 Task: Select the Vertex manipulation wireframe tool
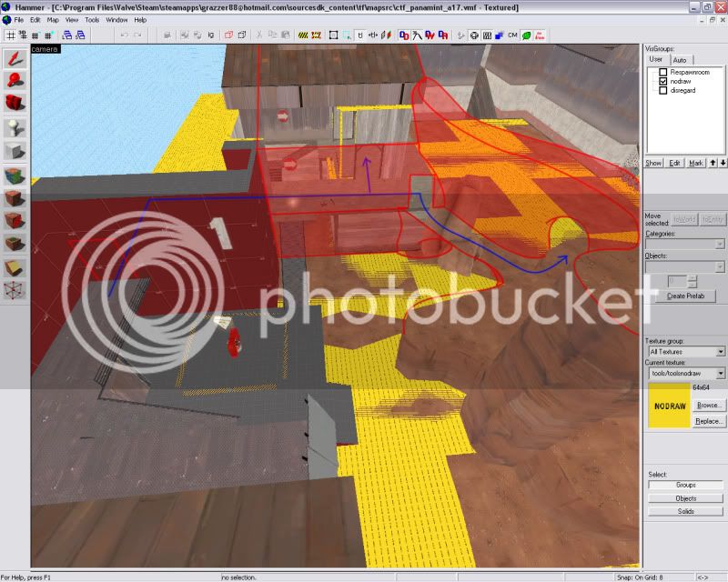click(x=15, y=290)
